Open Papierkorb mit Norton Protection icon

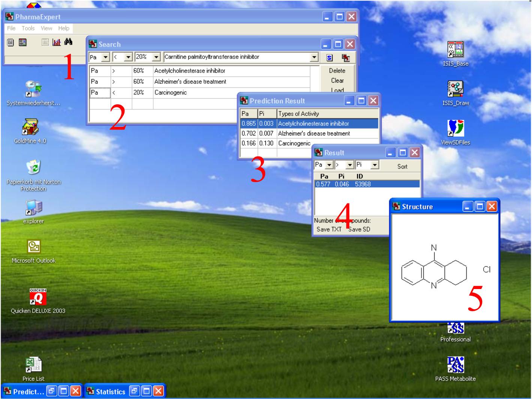[x=33, y=175]
